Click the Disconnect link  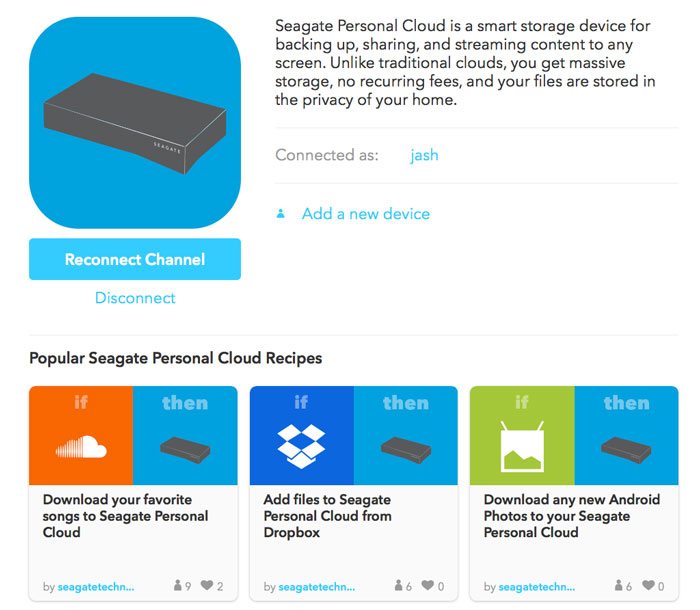pyautogui.click(x=135, y=298)
